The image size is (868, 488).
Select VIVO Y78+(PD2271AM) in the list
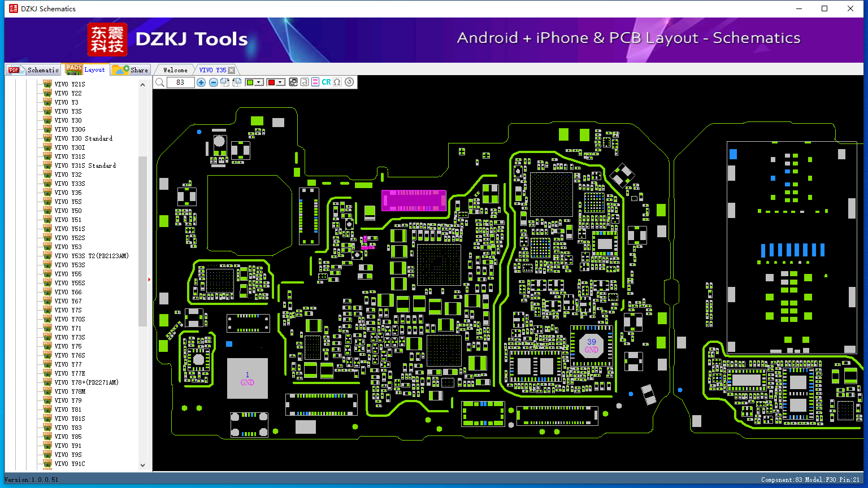(86, 382)
